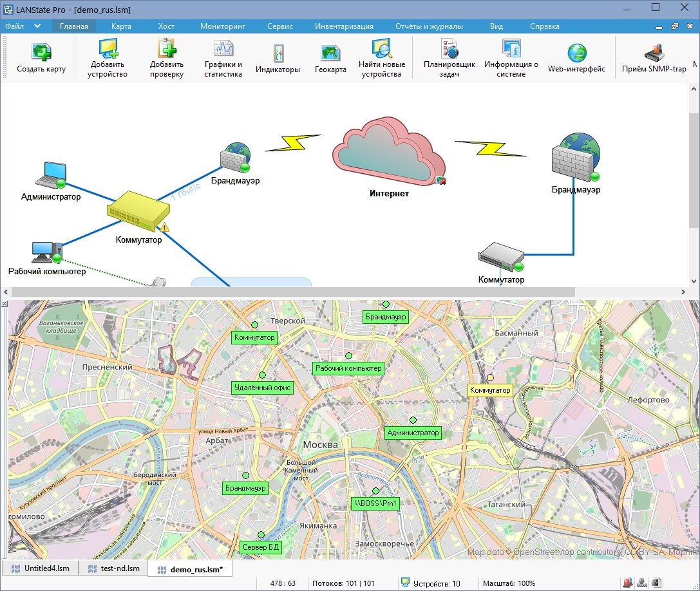Open the Справка ribbon tab
This screenshot has width=700, height=591.
[545, 26]
